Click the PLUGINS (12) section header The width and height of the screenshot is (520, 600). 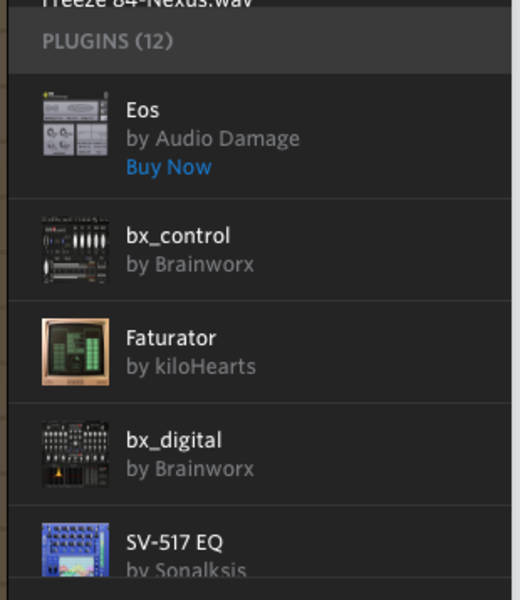click(x=108, y=41)
